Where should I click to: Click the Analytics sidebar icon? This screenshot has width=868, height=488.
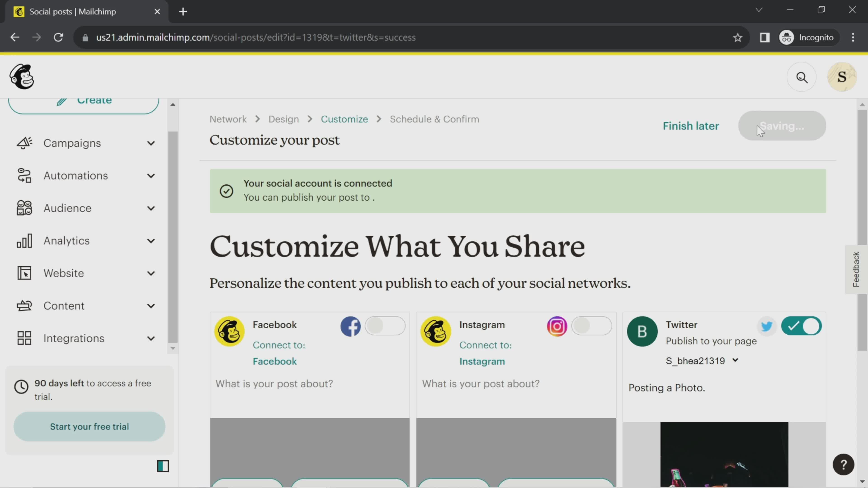[x=24, y=241]
